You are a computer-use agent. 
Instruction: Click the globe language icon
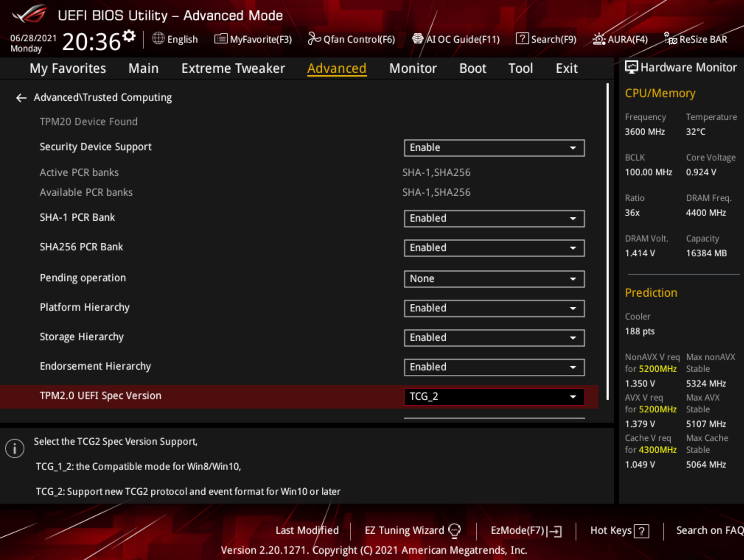[x=158, y=38]
